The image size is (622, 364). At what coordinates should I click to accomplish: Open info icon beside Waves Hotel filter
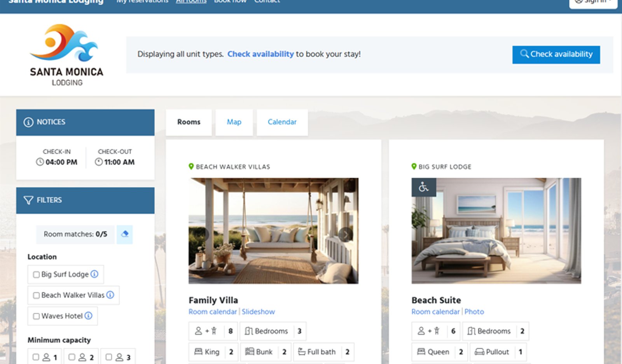(x=89, y=316)
